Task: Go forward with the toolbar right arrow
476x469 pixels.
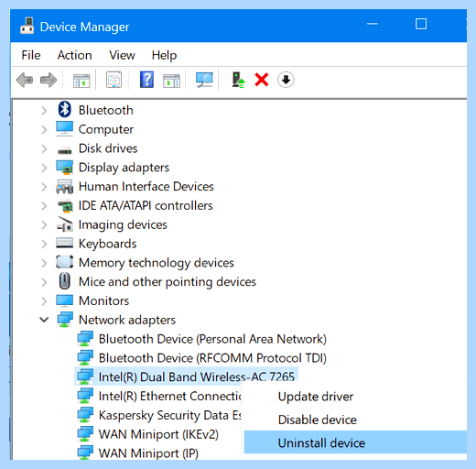Action: tap(49, 80)
